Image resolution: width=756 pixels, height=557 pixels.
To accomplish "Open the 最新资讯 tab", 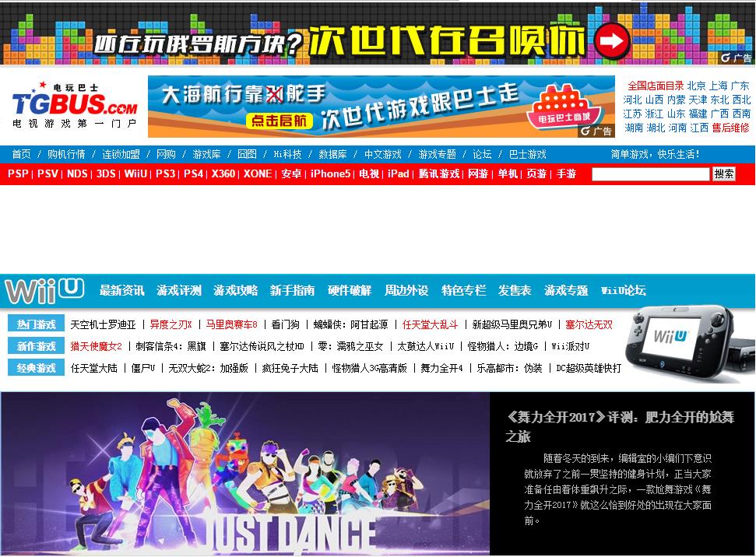I will [121, 290].
